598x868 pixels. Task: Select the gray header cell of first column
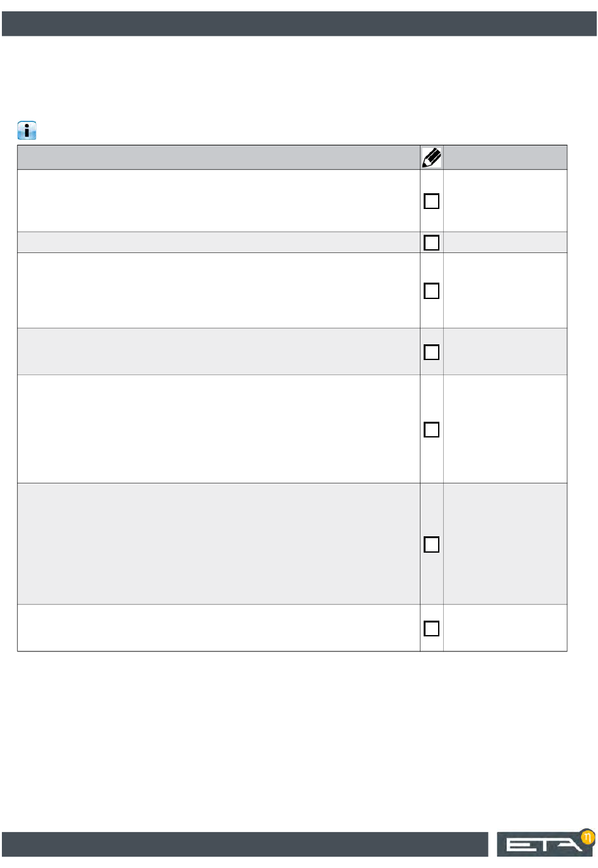218,157
